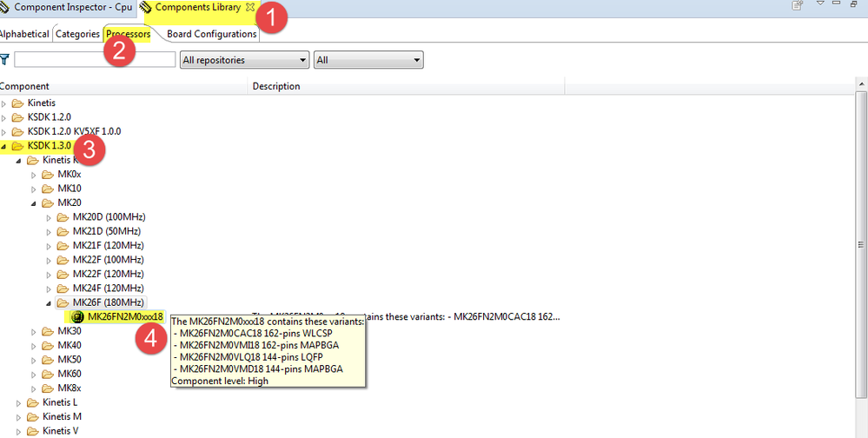Collapse the KSDK 1.3.0 tree arrow
This screenshot has width=868, height=438.
(4, 147)
